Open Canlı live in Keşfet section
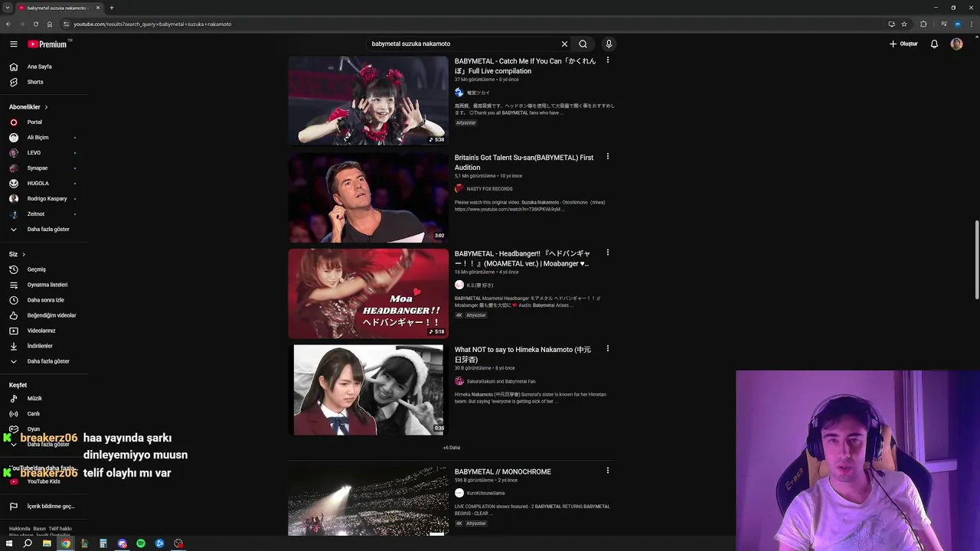Image resolution: width=980 pixels, height=551 pixels. click(x=44, y=414)
